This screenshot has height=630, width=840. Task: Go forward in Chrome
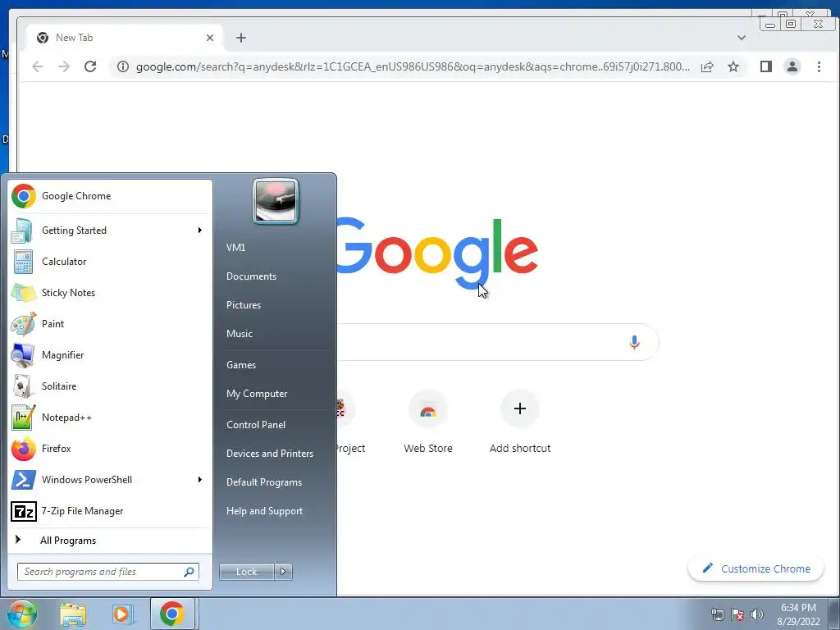64,66
